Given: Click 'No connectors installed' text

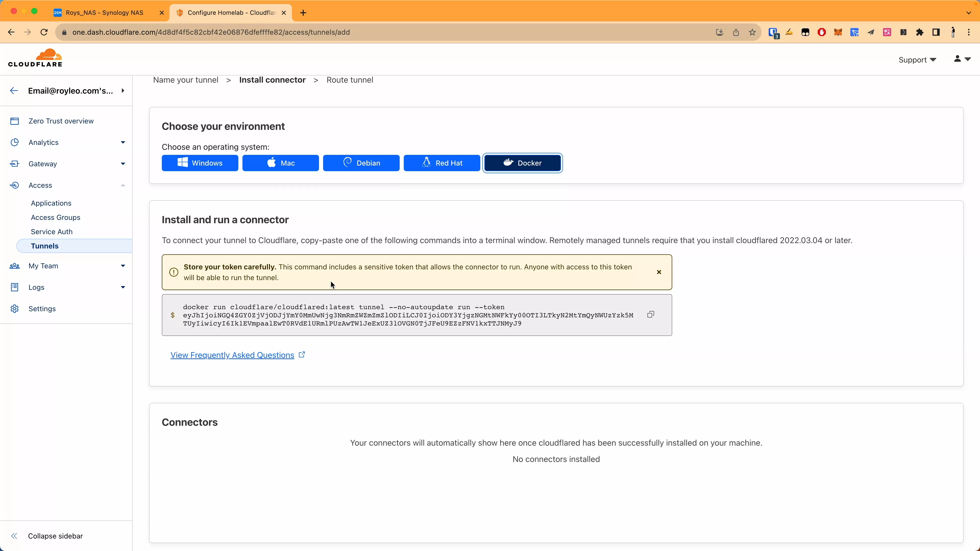Looking at the screenshot, I should tap(556, 459).
